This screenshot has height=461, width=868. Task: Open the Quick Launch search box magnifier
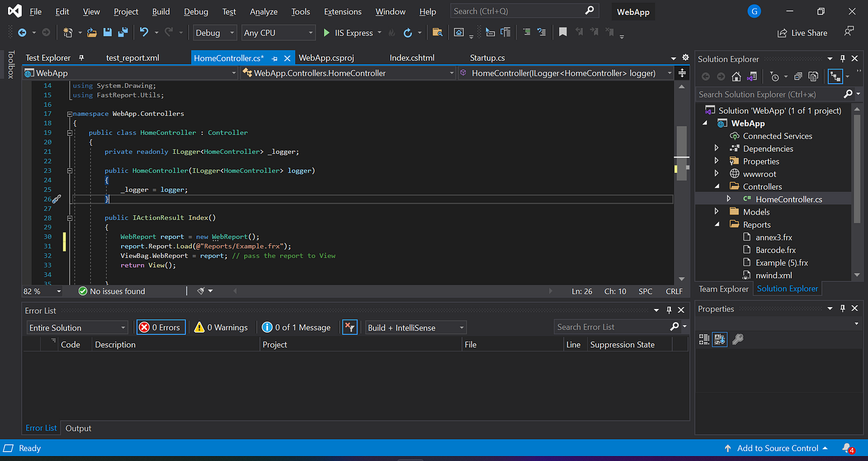(x=589, y=11)
